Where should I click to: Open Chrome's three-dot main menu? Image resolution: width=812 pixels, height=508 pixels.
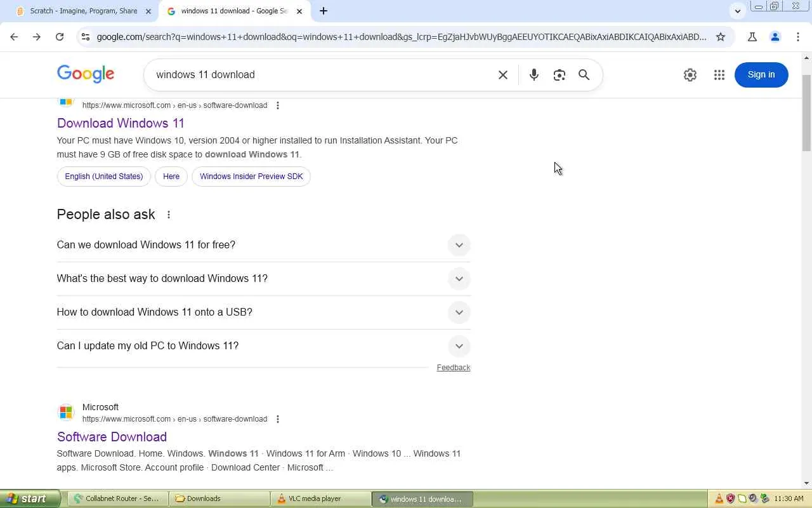tap(798, 37)
